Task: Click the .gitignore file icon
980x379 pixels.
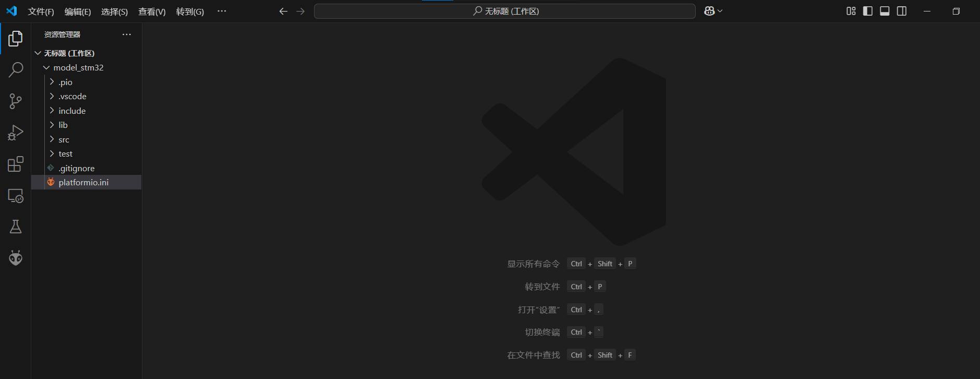Action: coord(51,168)
